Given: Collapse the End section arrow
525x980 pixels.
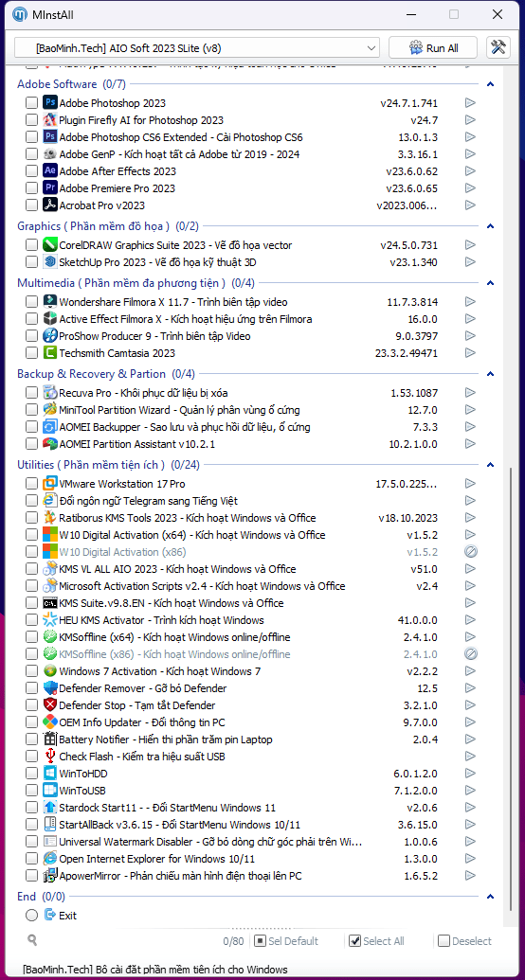Looking at the screenshot, I should pos(491,897).
